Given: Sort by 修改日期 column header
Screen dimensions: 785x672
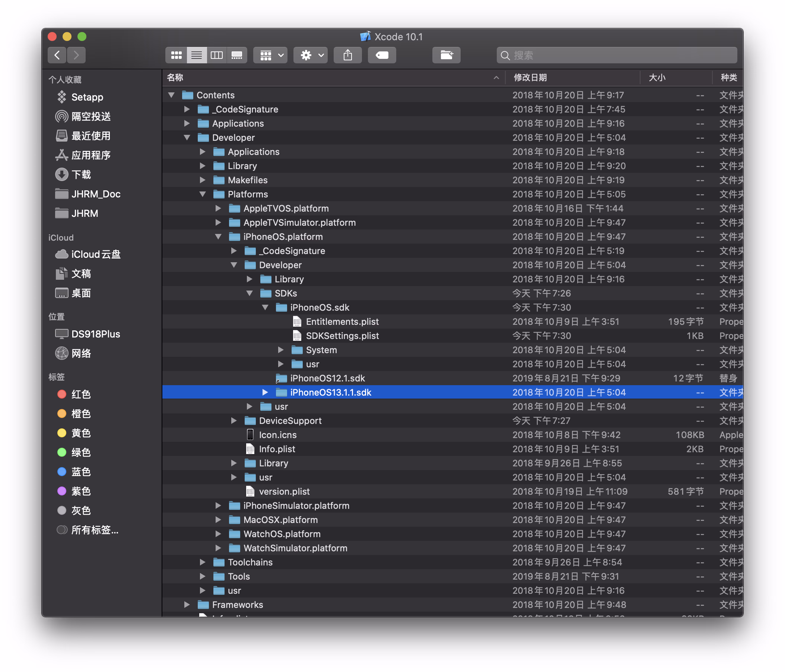Looking at the screenshot, I should click(x=530, y=78).
